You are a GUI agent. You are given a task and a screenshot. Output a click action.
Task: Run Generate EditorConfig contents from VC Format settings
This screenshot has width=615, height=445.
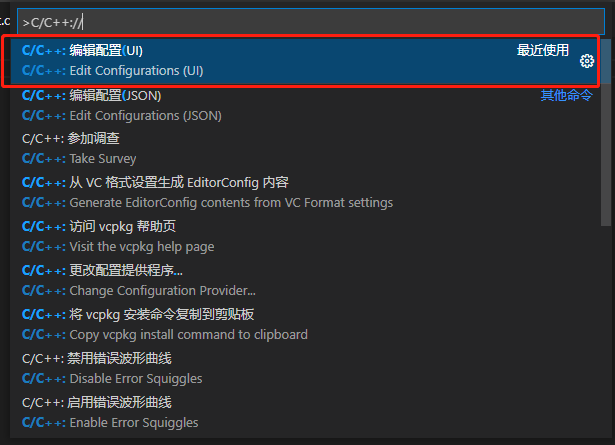pyautogui.click(x=305, y=193)
